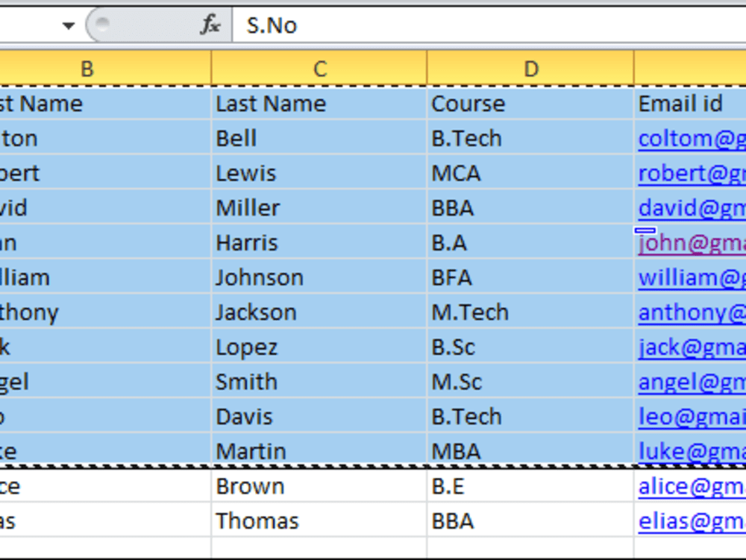The image size is (746, 560).
Task: Open the alice@ email link
Action: pos(692,486)
